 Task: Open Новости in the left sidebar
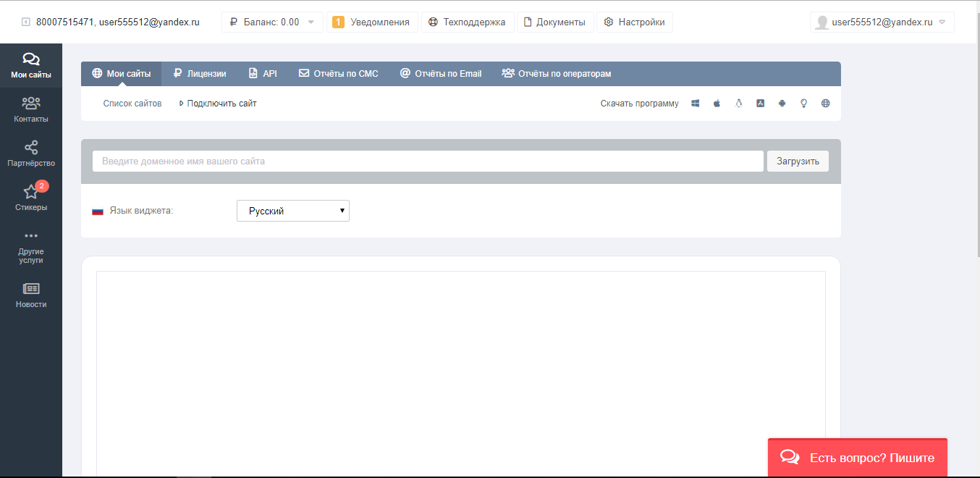tap(31, 295)
